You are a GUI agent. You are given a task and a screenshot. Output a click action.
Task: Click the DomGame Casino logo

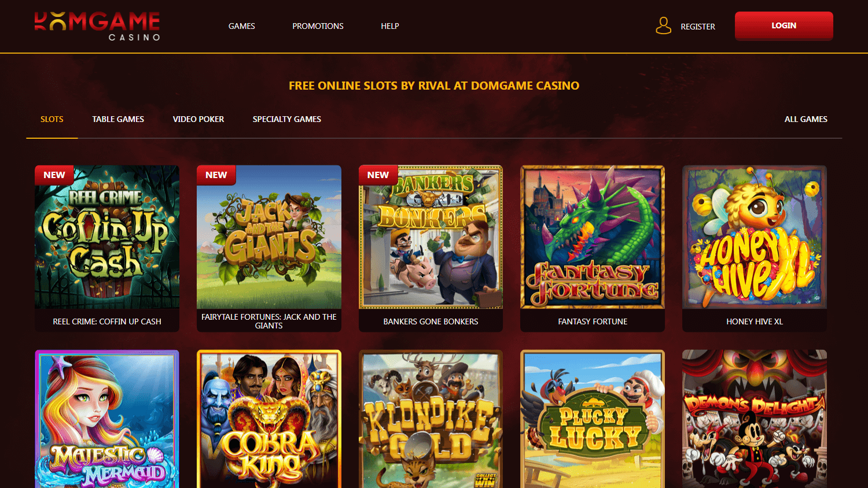[97, 27]
